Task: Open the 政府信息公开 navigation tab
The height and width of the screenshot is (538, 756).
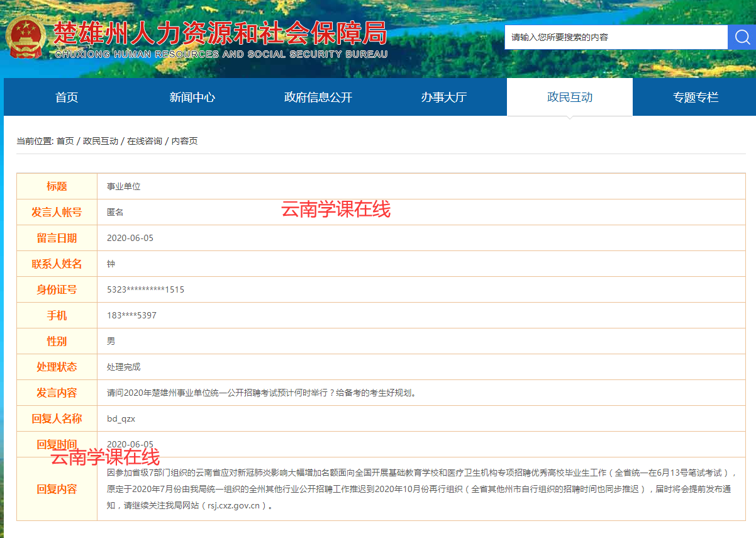Action: (318, 97)
